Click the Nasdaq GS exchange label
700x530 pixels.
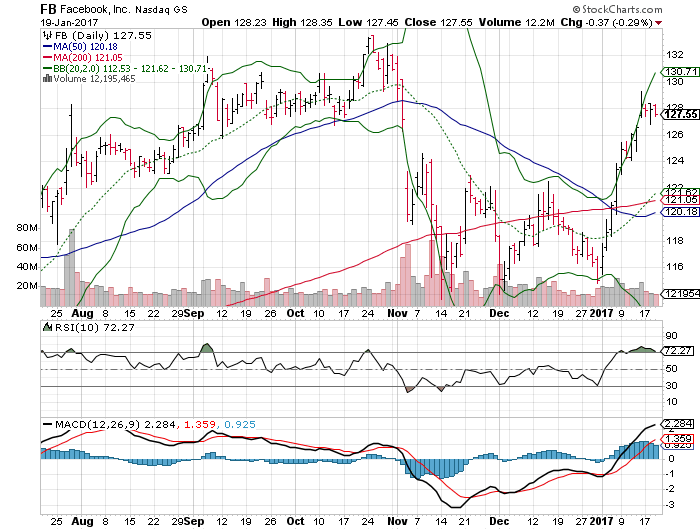(161, 9)
